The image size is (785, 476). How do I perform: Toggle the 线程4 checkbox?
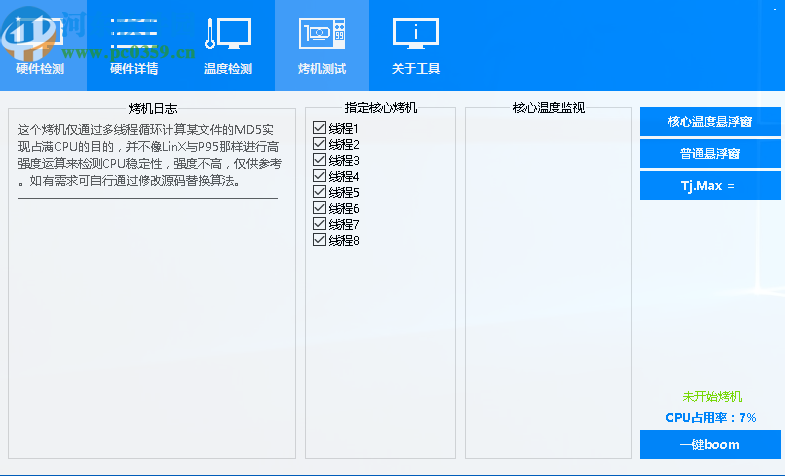point(319,176)
